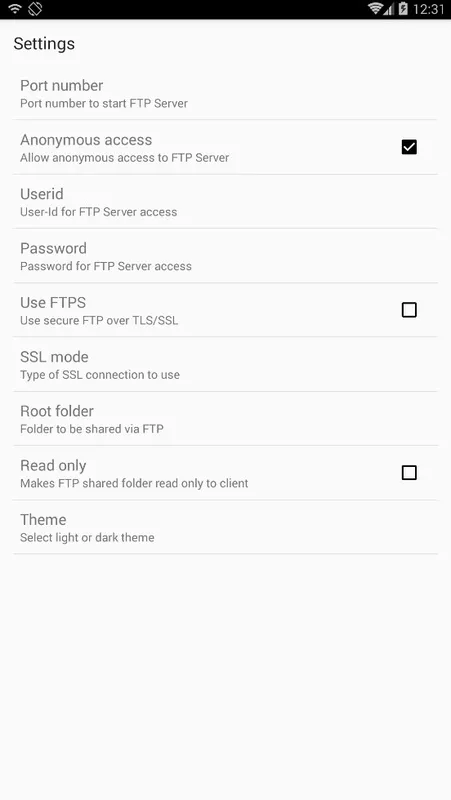Image resolution: width=451 pixels, height=800 pixels.
Task: Open the Port number setting
Action: (x=226, y=93)
